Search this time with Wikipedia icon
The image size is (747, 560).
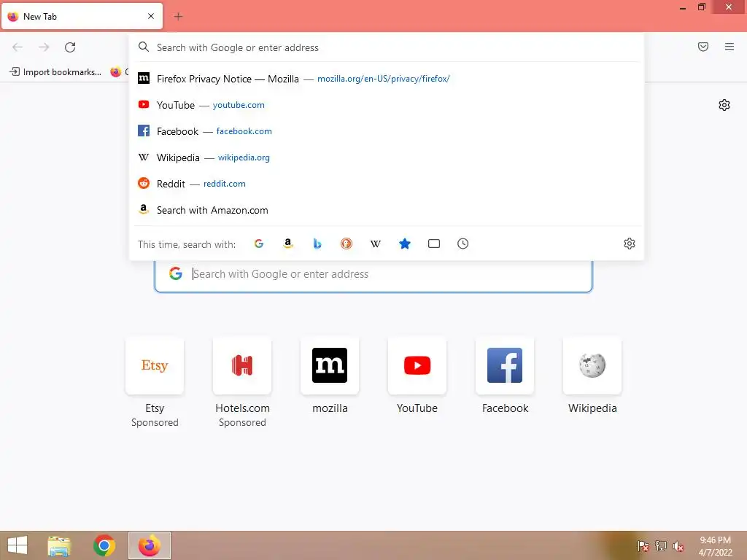click(376, 244)
